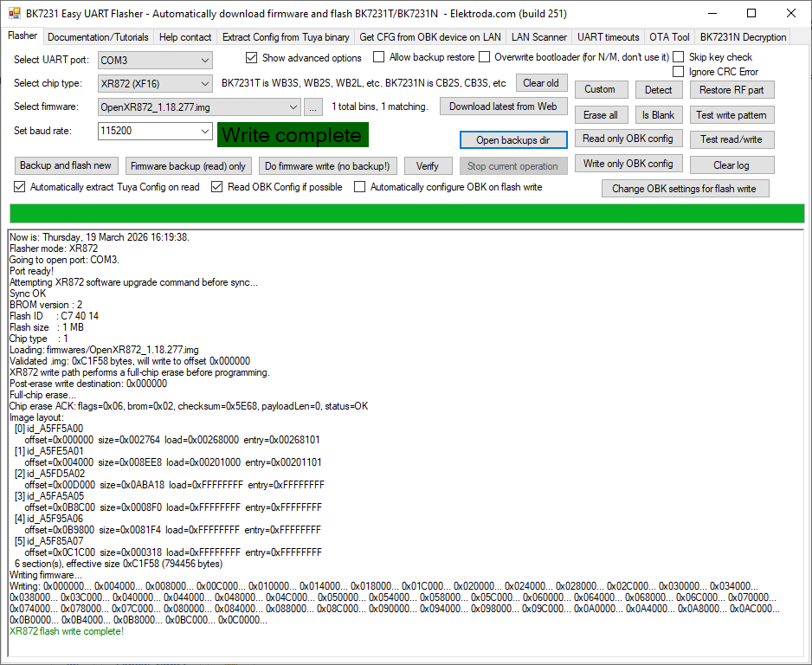The width and height of the screenshot is (812, 665).
Task: Click 'Flash ID : C7 40 14' log line
Action: click(x=54, y=316)
